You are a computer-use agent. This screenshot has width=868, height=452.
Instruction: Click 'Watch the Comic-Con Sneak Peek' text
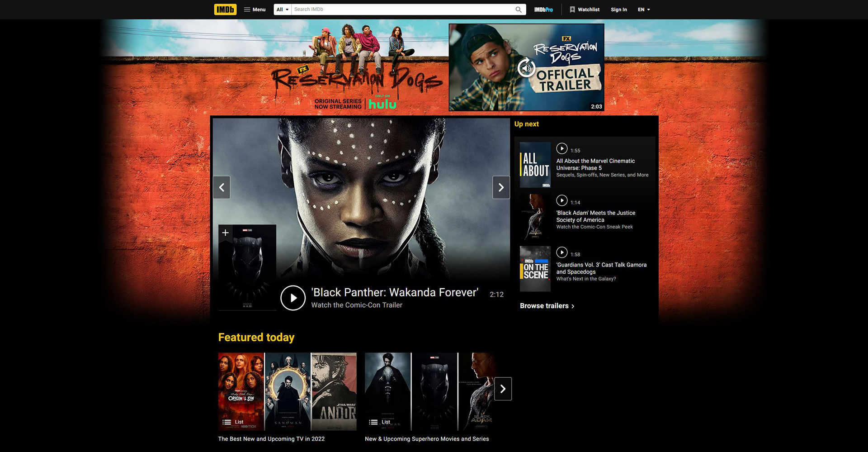point(594,227)
